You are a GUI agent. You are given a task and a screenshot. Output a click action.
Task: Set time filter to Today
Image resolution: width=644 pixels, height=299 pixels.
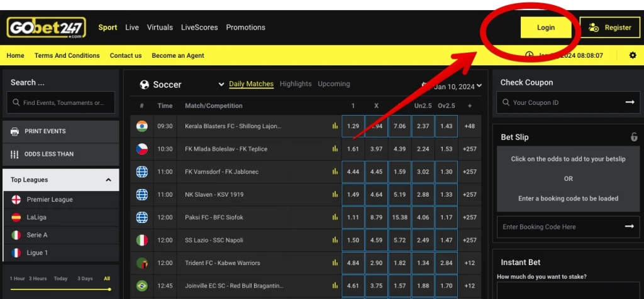pyautogui.click(x=60, y=278)
